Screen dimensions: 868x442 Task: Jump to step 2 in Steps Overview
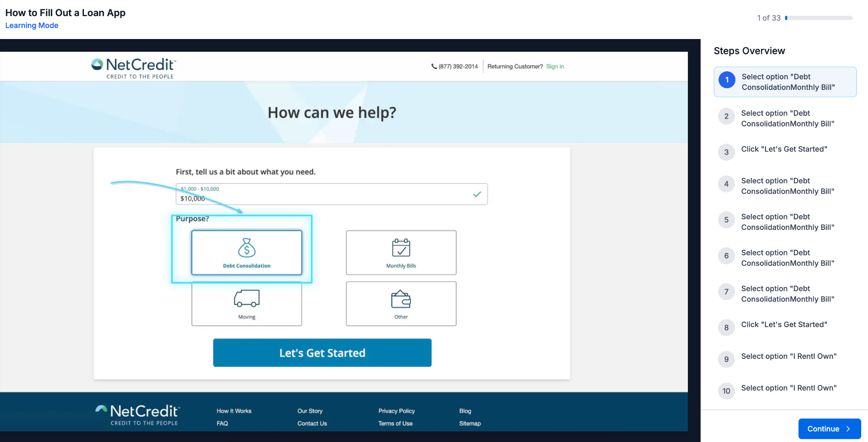pos(785,118)
